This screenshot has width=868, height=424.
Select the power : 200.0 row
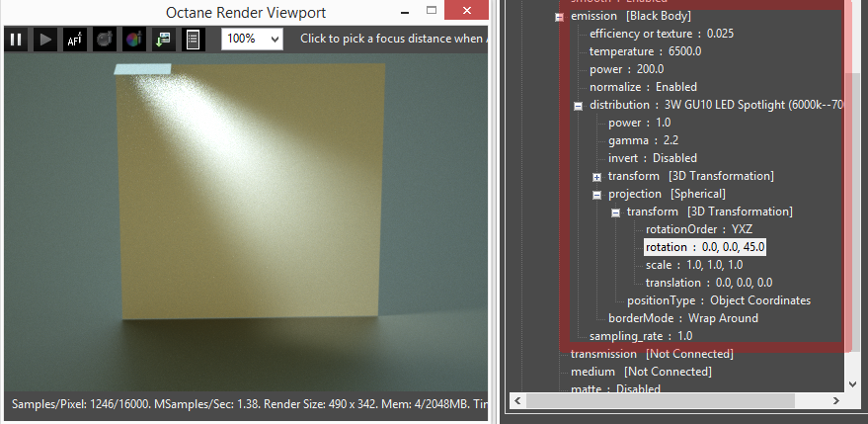coord(627,69)
